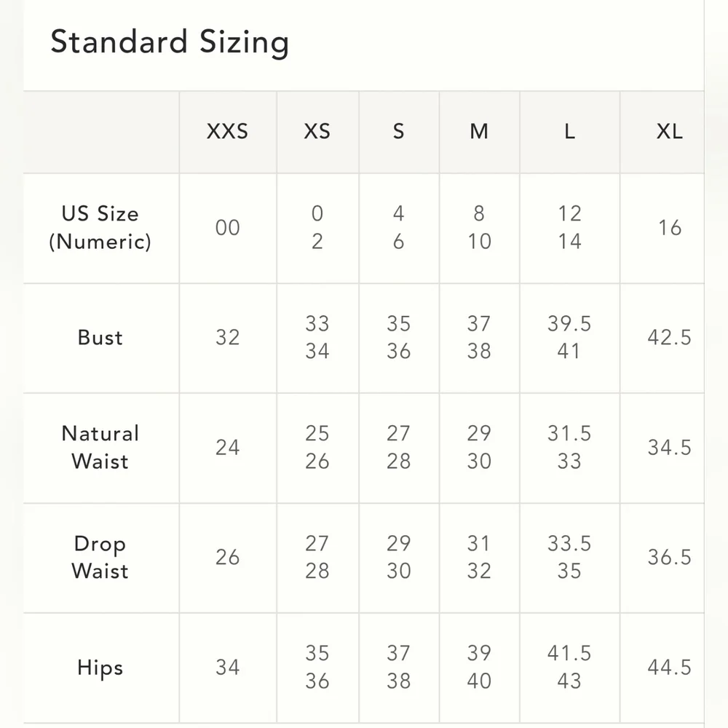This screenshot has height=728, width=728.
Task: Click the US Size (Numeric) row label
Action: click(100, 228)
